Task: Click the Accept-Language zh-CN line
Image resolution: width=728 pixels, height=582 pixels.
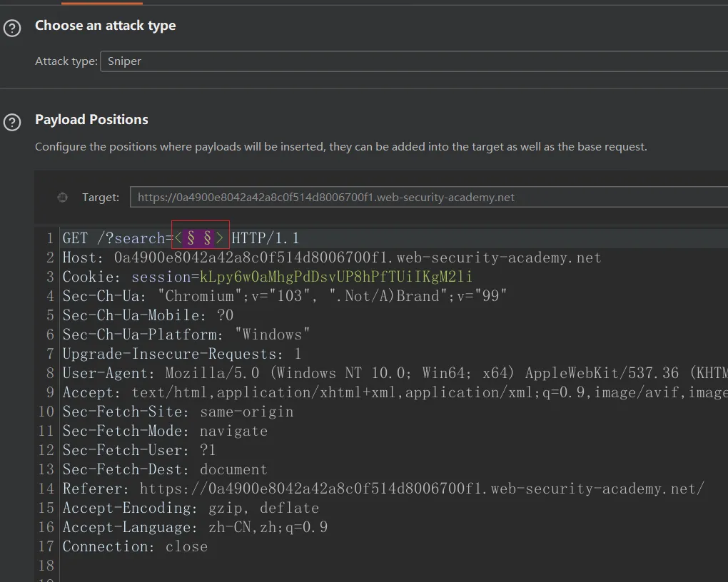Action: coord(195,527)
